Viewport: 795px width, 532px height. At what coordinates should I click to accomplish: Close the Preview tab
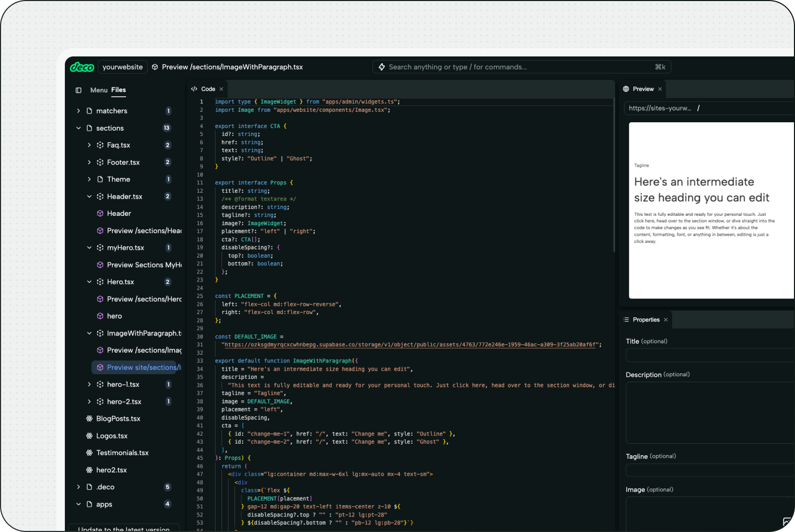(660, 89)
